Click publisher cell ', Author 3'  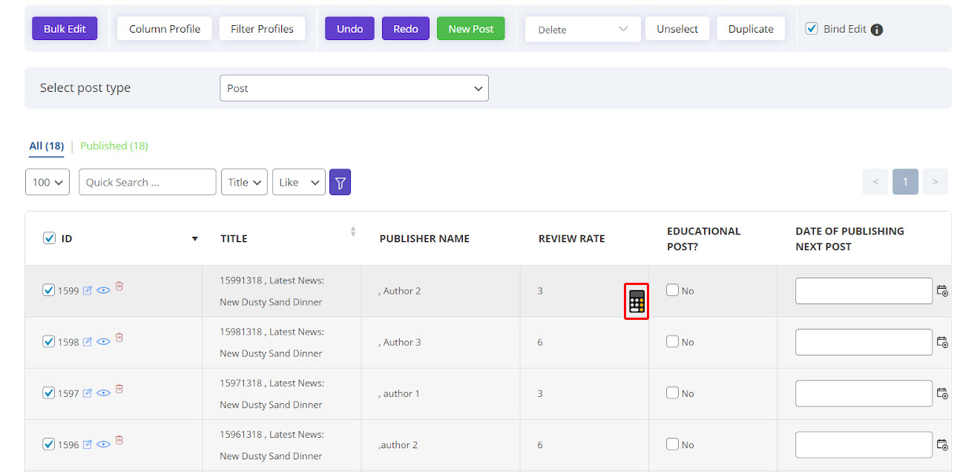[x=400, y=342]
